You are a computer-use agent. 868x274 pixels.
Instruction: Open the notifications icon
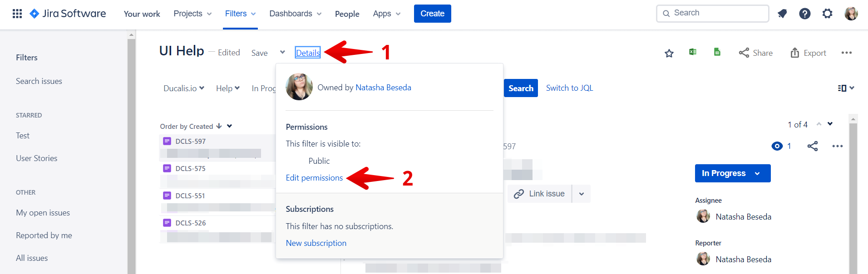(782, 14)
